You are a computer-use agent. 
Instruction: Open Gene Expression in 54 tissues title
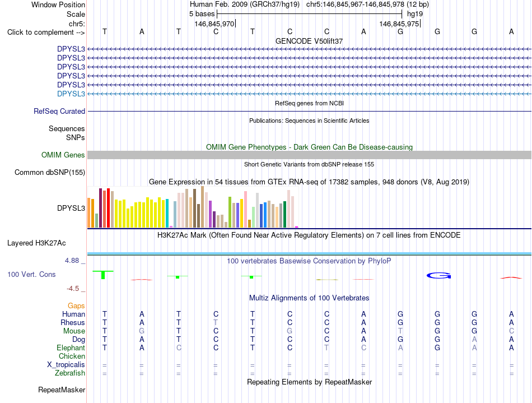click(309, 182)
